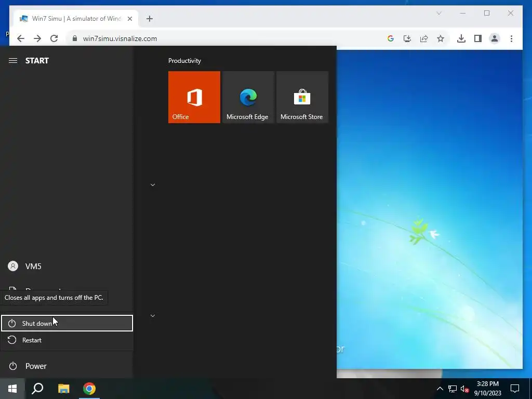
Task: Click upper chevron in Start app list
Action: coord(153,185)
